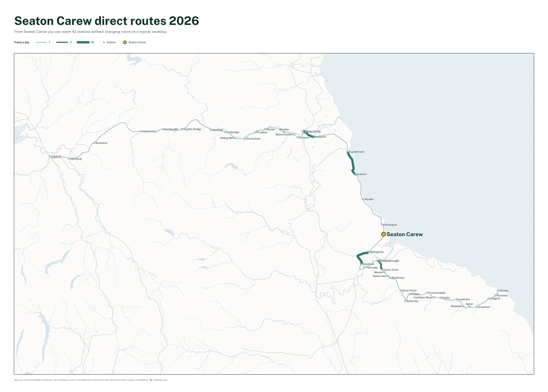Select the James Cook station label
This screenshot has width=548, height=392.
point(391,270)
